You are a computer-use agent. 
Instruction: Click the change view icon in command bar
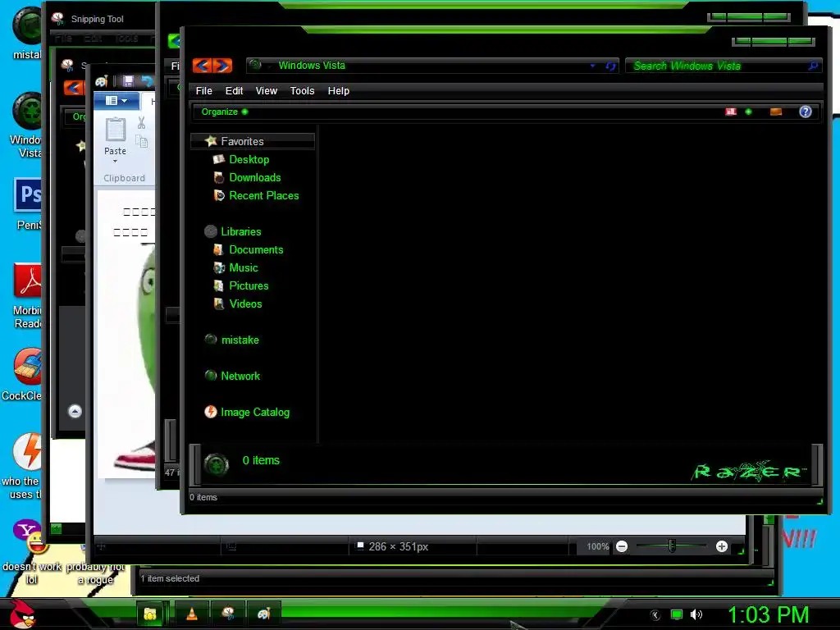[731, 112]
